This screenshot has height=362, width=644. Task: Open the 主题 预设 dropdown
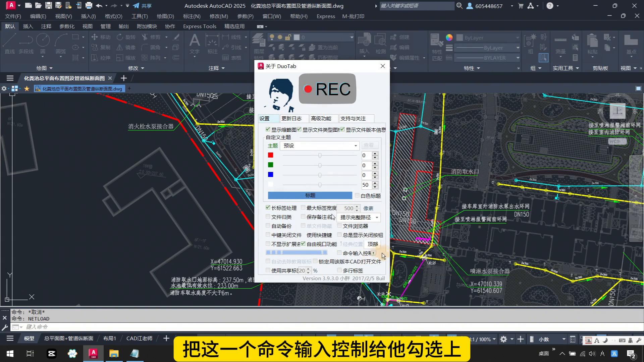[356, 146]
